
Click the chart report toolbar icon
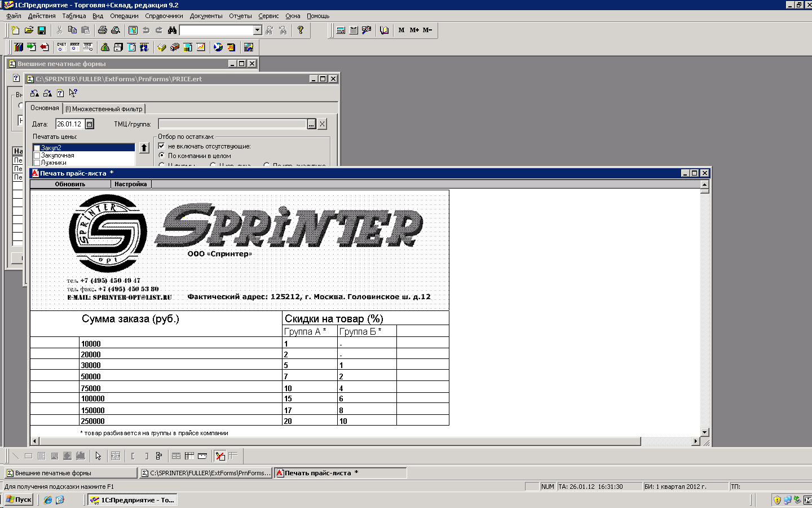(x=201, y=47)
